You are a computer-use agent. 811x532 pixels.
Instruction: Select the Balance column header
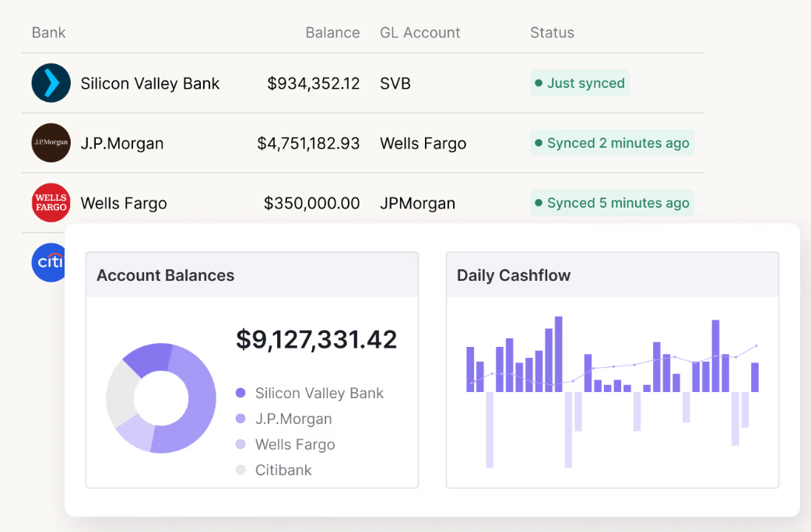332,33
